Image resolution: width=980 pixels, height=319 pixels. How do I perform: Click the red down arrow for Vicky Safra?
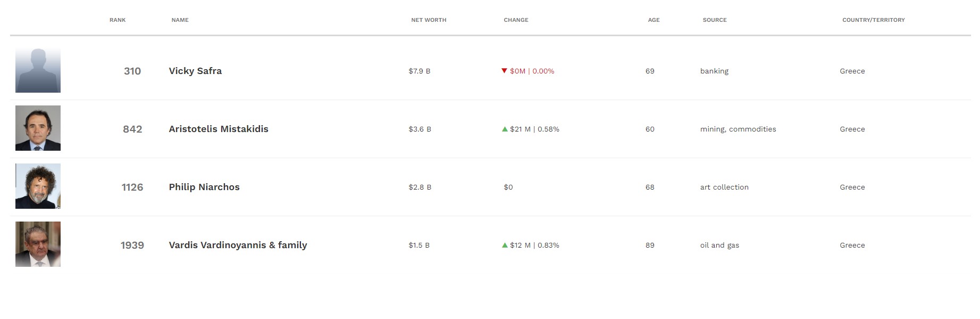pyautogui.click(x=504, y=71)
